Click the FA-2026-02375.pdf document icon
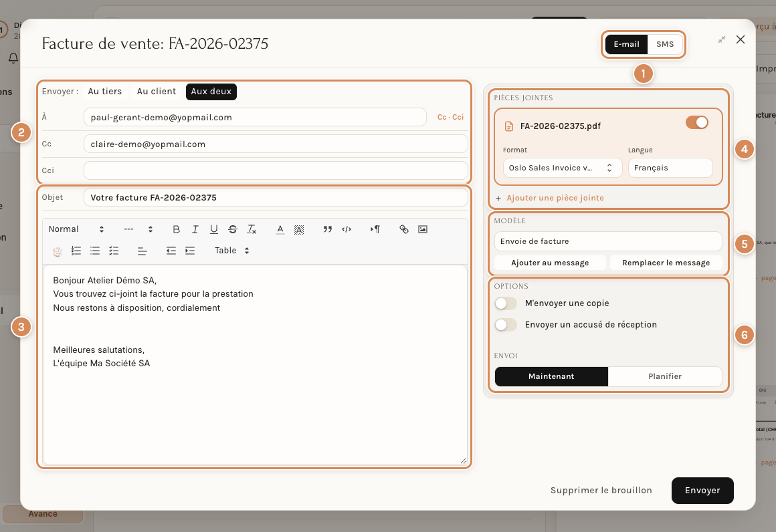Screen dimensions: 776x532 click(509, 126)
